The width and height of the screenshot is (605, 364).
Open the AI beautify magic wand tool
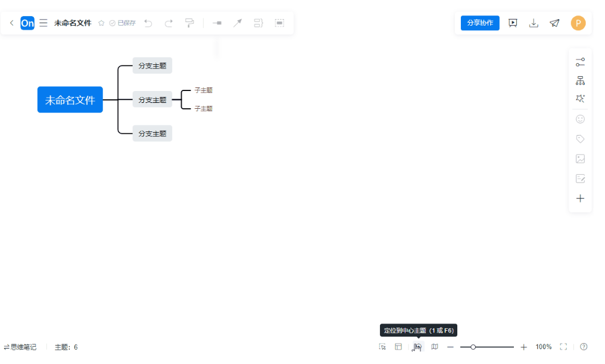tap(579, 98)
